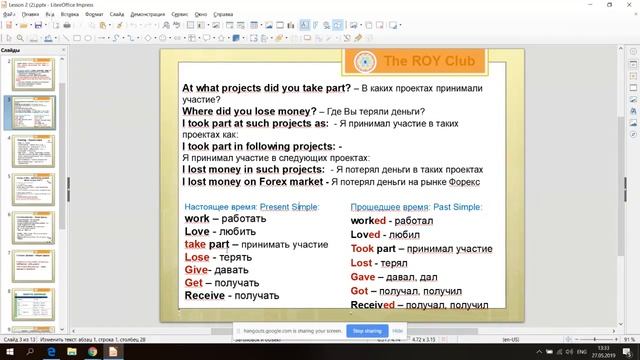Open the Вставка menu
This screenshot has height=360, width=640.
click(69, 14)
